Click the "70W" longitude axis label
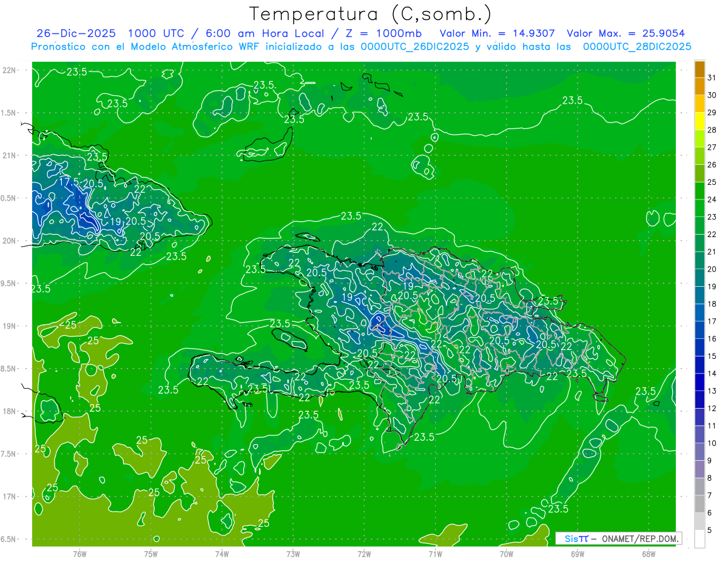 tap(507, 554)
